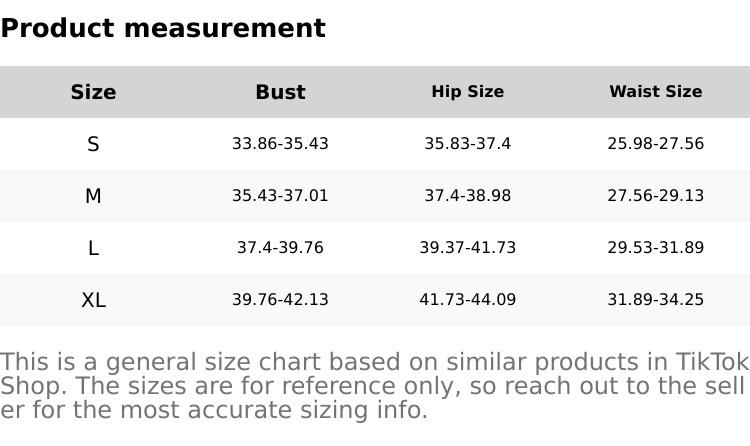
Task: Click the XL size row label
Action: (93, 300)
